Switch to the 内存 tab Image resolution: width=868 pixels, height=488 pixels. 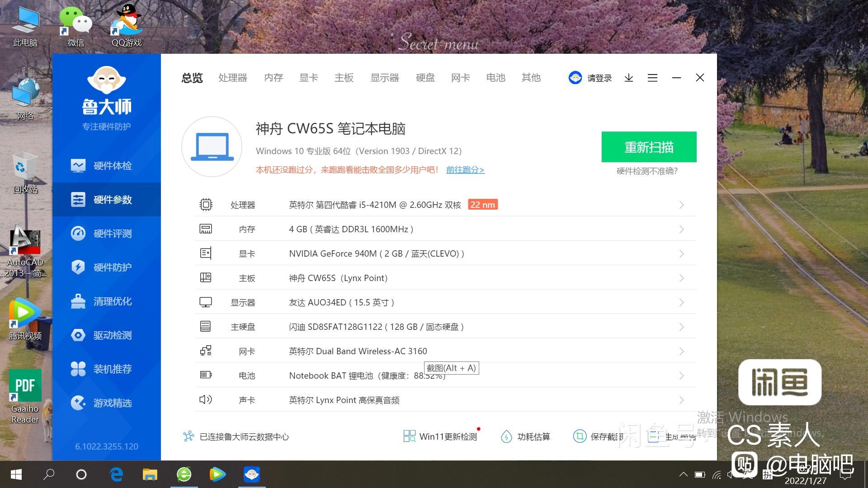pyautogui.click(x=274, y=78)
